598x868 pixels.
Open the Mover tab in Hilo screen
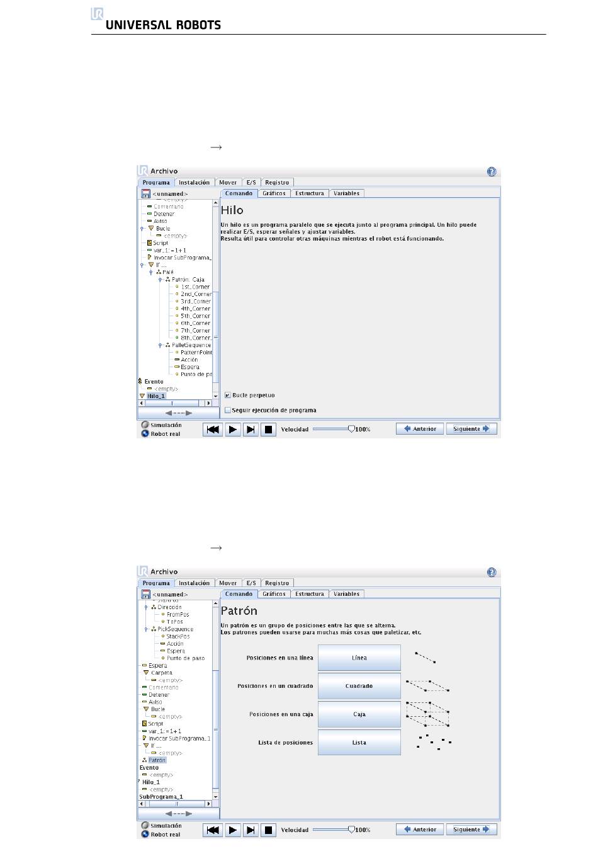pos(228,183)
